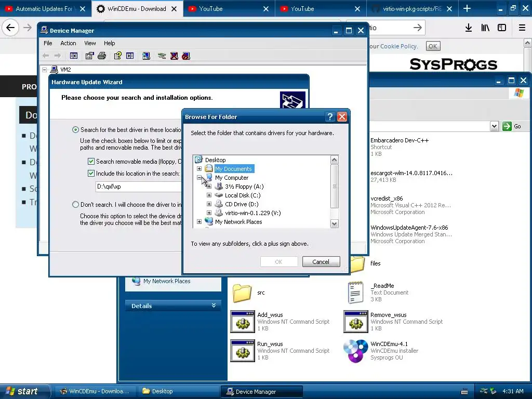Click the Firefox downloads arrow icon
Image resolution: width=532 pixels, height=399 pixels.
tap(469, 28)
